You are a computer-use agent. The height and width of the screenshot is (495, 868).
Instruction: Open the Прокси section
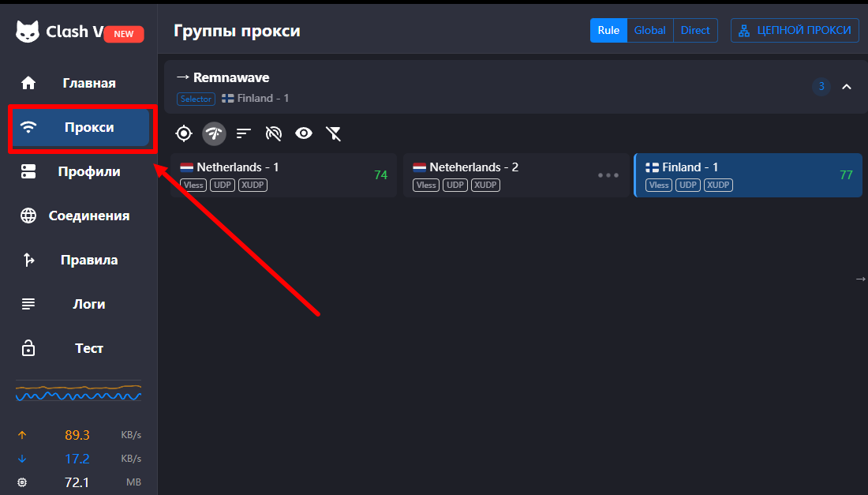pos(80,127)
